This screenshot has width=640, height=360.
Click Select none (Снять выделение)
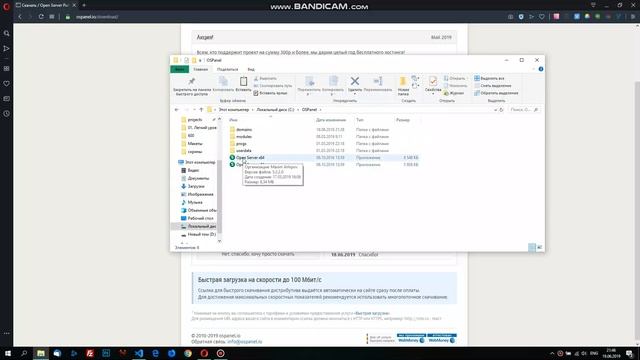point(493,86)
